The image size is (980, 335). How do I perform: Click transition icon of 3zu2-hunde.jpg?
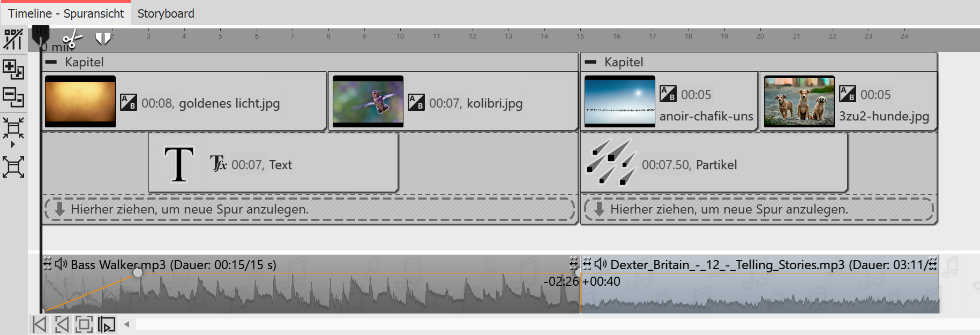point(848,94)
